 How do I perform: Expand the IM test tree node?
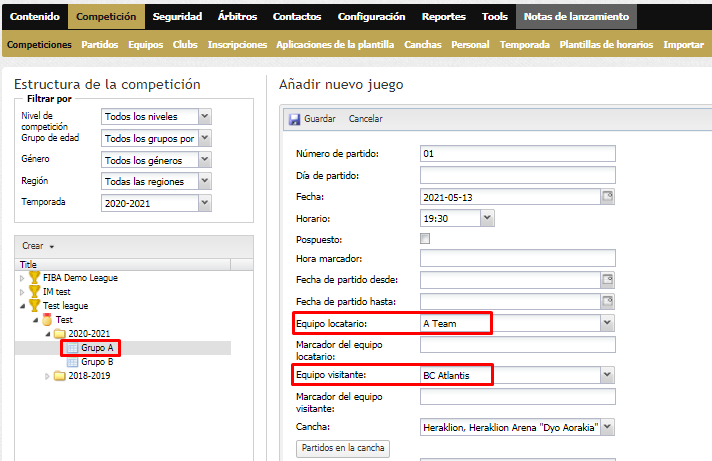point(22,292)
